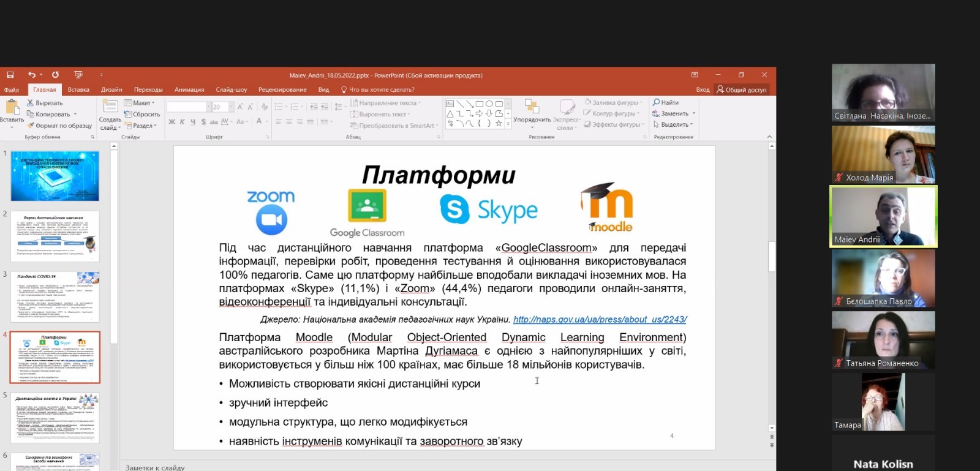Click the Сбросить reset button
Screen dimensions: 980x471
pyautogui.click(x=142, y=115)
